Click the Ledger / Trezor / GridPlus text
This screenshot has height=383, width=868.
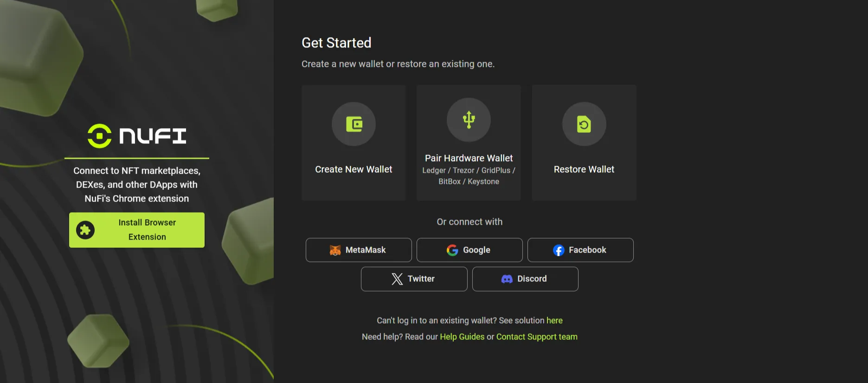[469, 171]
